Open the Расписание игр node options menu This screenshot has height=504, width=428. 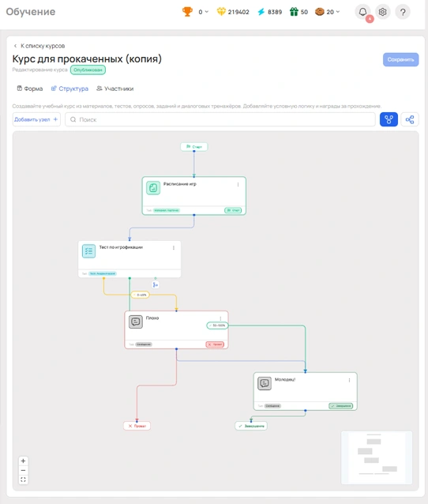click(238, 185)
